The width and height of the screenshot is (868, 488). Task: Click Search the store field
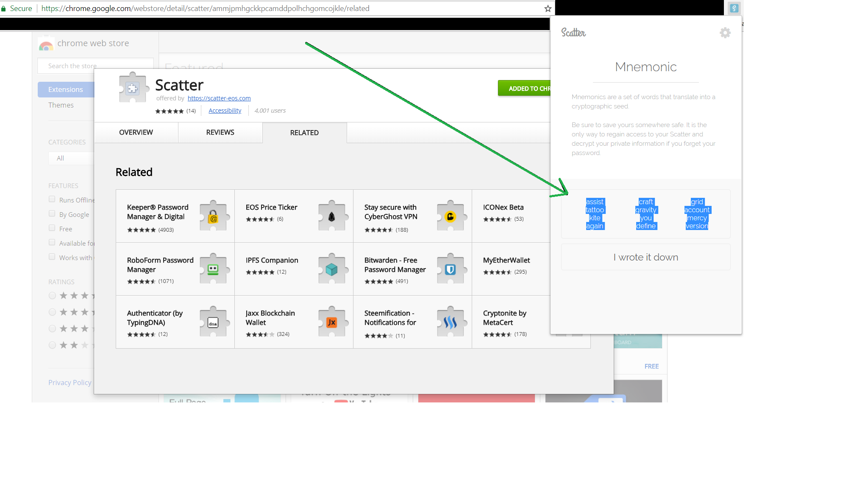(x=95, y=66)
